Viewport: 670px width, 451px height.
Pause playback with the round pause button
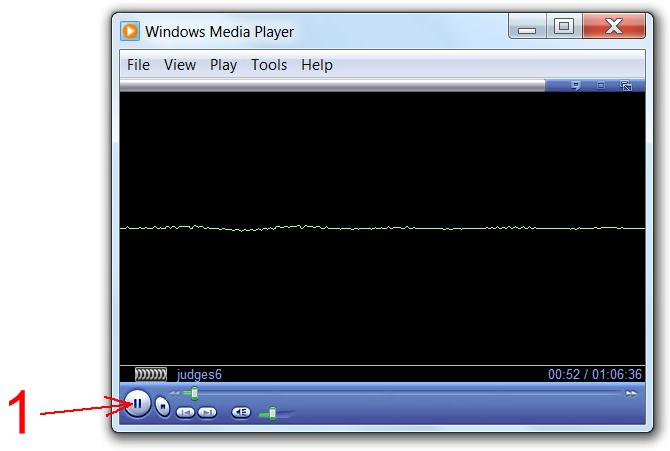[137, 403]
